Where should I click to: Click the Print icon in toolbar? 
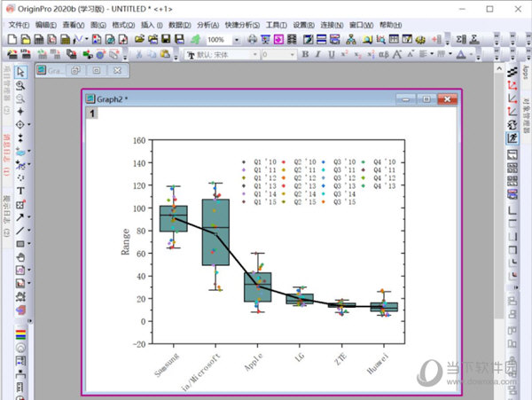(x=254, y=40)
